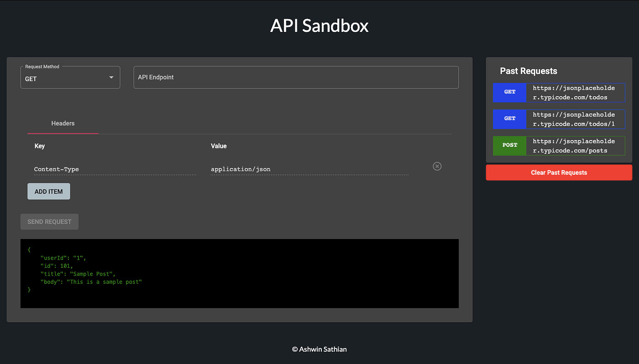Open the Request Method selector

pos(70,77)
